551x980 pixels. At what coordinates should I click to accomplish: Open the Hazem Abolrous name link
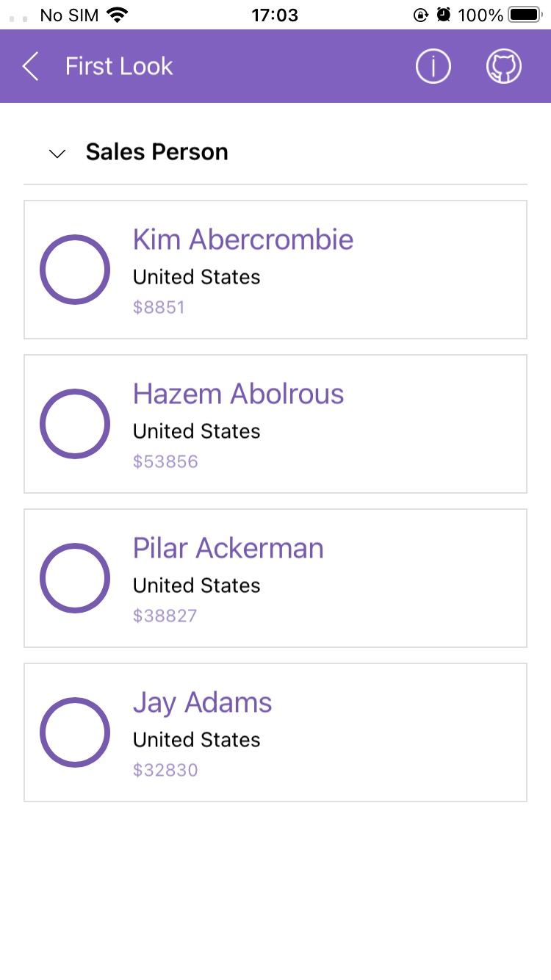[238, 394]
